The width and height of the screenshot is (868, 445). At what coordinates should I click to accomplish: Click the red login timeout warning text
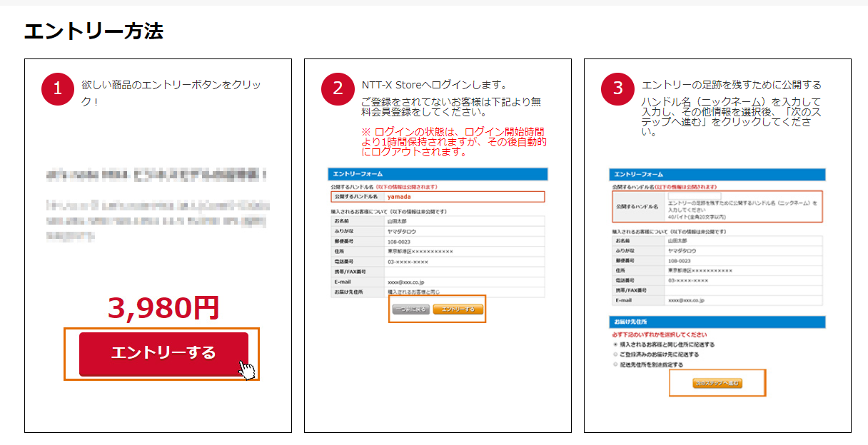point(453,142)
